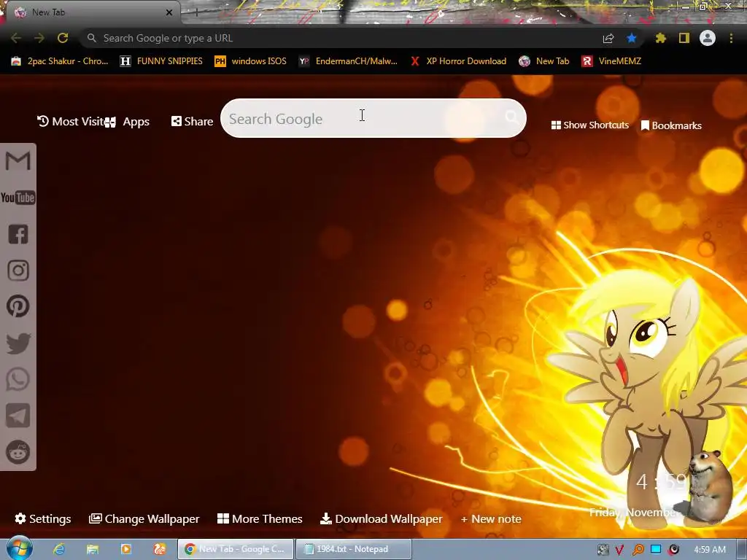Viewport: 747px width, 560px height.
Task: Open Telegram icon in sidebar
Action: 18,416
